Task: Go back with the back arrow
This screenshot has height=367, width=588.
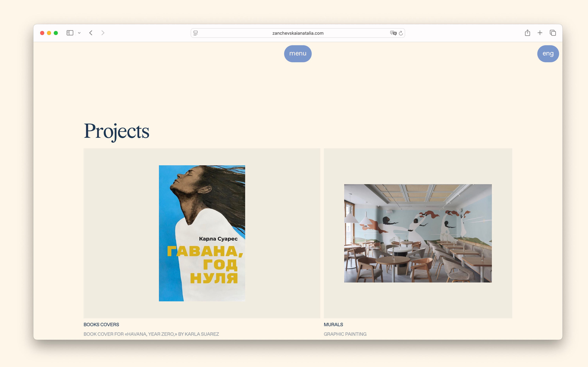Action: click(91, 33)
